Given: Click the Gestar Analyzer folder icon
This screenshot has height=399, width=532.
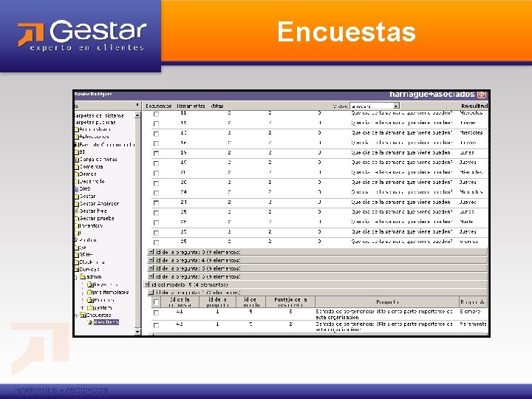Looking at the screenshot, I should click(76, 204).
